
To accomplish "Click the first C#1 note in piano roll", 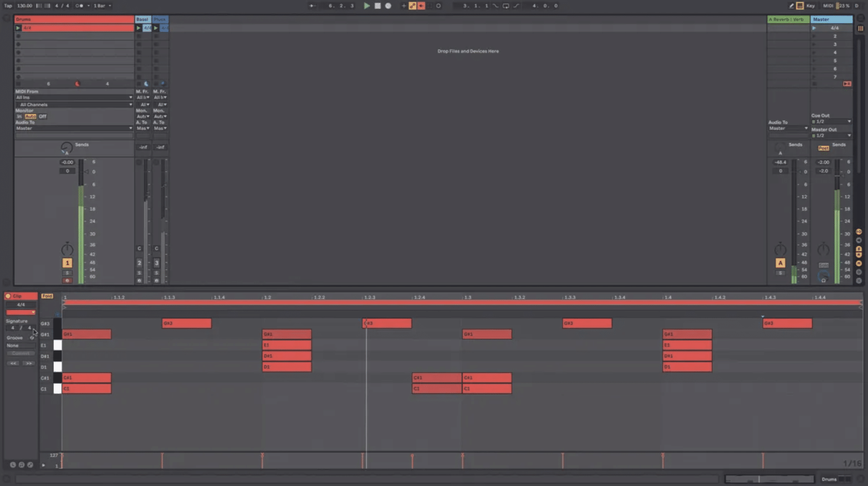I will pyautogui.click(x=87, y=378).
